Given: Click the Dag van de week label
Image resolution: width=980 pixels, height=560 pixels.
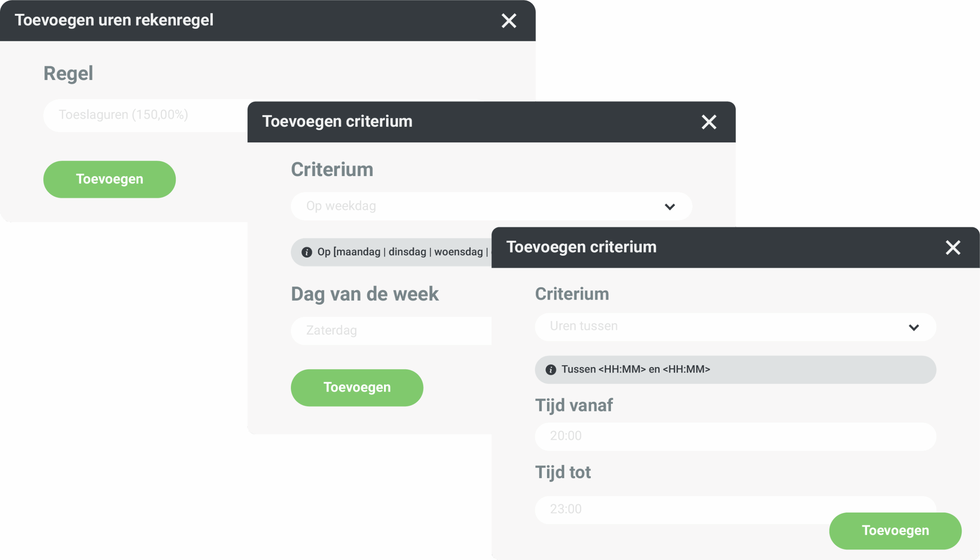Looking at the screenshot, I should coord(364,294).
